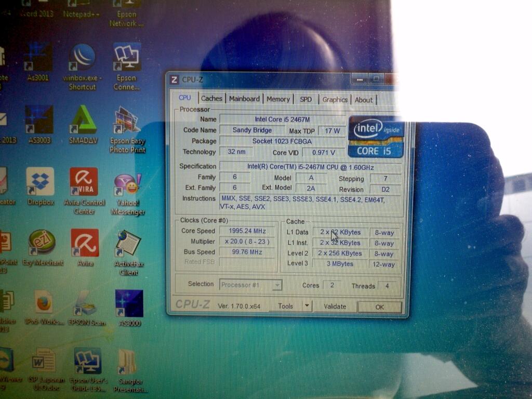Open the Memory tab
This screenshot has width=532, height=399.
278,99
